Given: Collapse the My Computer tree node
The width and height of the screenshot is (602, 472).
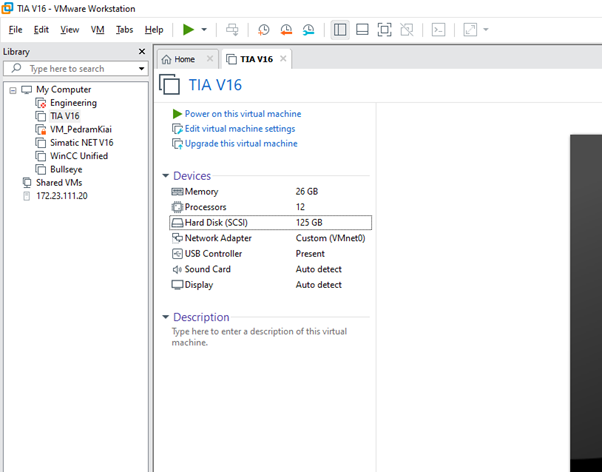Looking at the screenshot, I should [x=13, y=90].
